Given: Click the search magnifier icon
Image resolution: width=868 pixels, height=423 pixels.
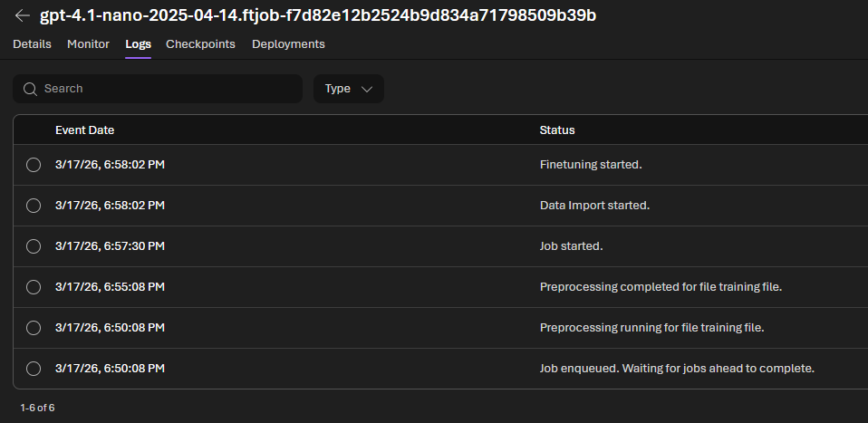Looking at the screenshot, I should tap(30, 89).
